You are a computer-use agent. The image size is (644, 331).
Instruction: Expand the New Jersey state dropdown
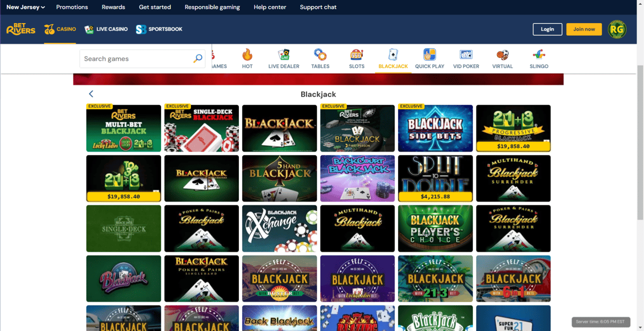[x=26, y=7]
